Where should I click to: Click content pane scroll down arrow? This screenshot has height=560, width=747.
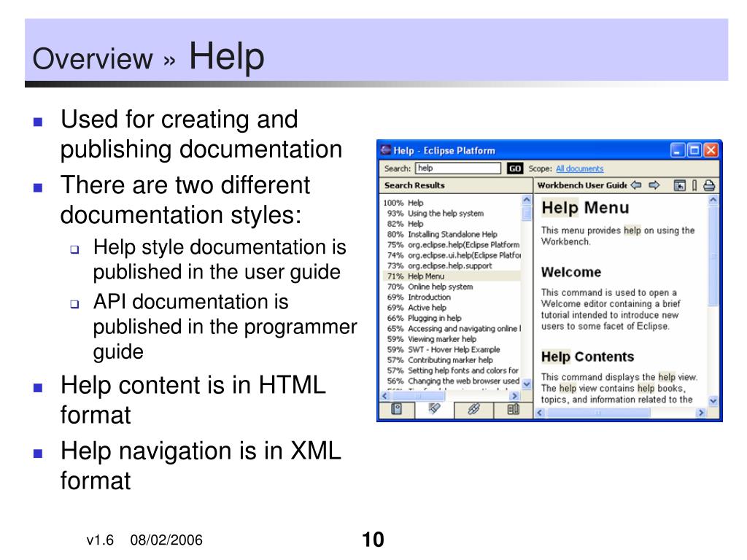click(x=713, y=401)
